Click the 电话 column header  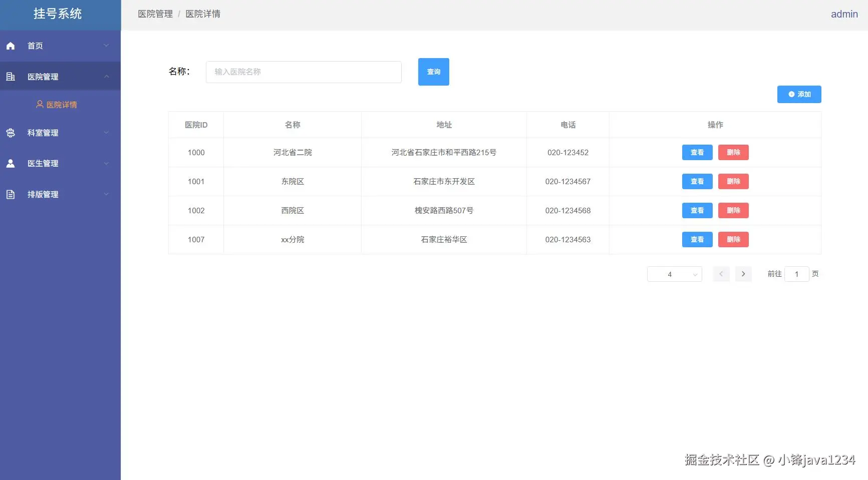[568, 125]
